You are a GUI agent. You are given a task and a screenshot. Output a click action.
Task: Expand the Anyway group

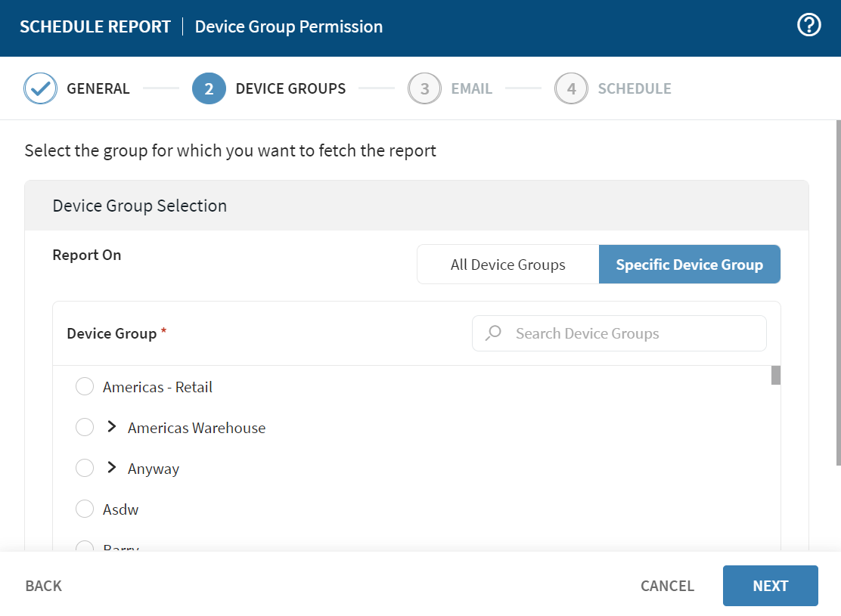112,468
